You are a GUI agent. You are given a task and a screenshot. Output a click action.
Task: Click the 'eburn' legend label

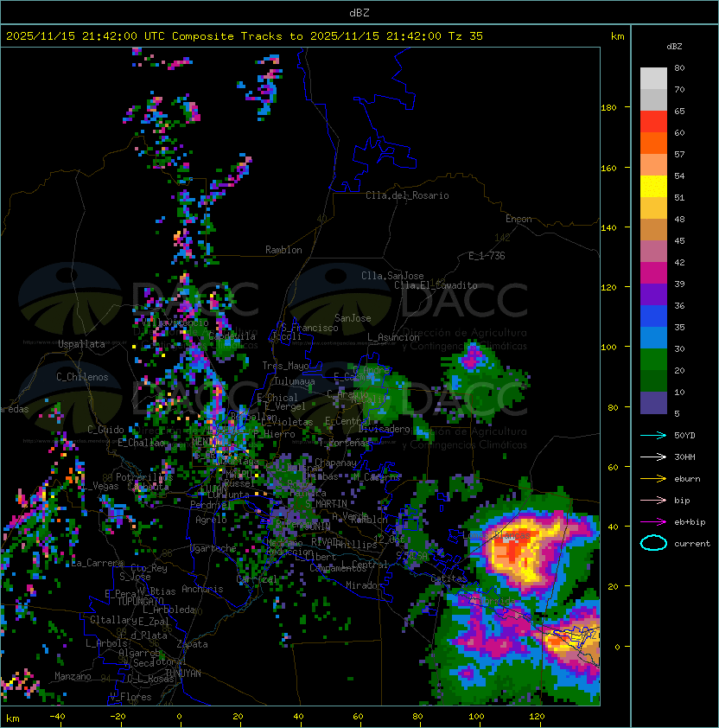point(687,479)
